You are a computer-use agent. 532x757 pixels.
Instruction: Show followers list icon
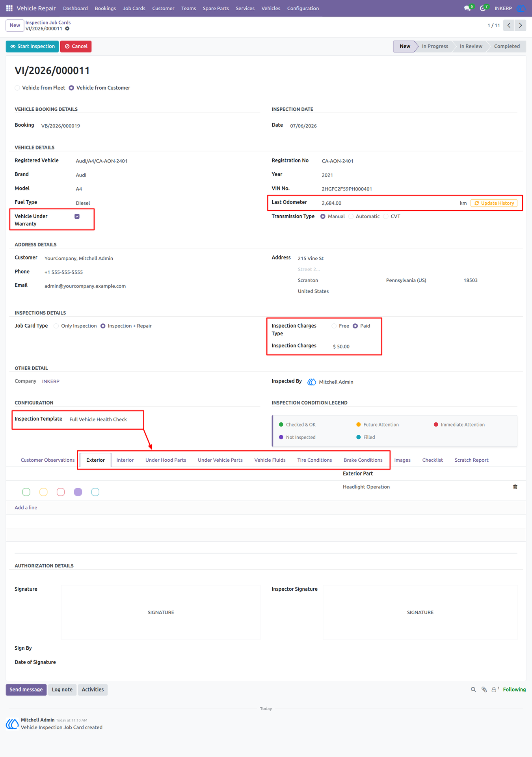(495, 690)
